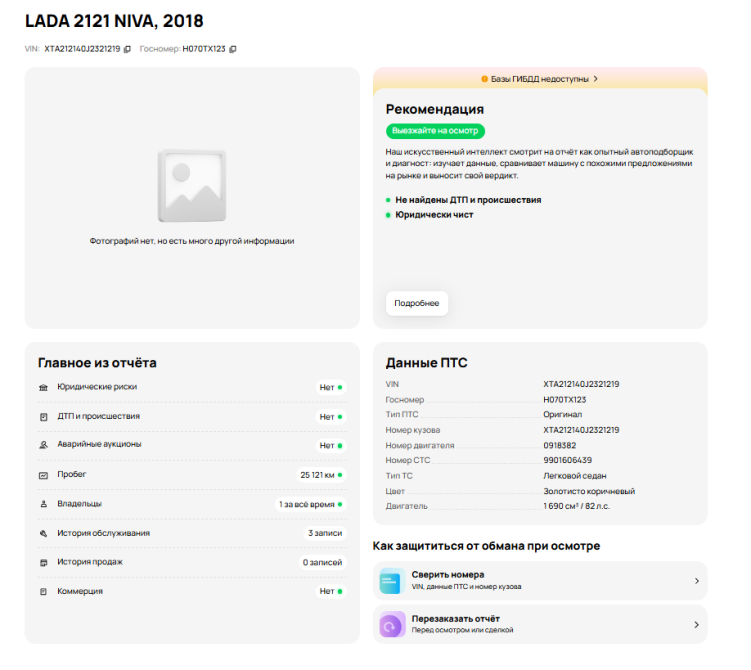751x670 pixels.
Task: Click the Пробег odometer icon
Action: pyautogui.click(x=44, y=475)
